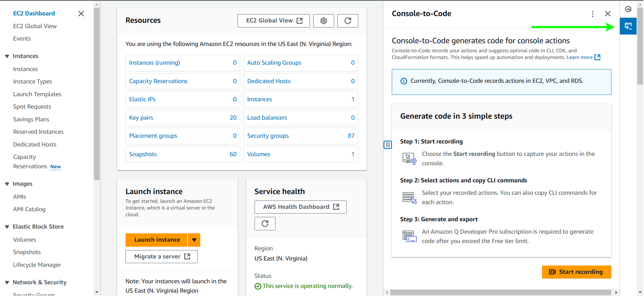Click Console-to-Code horizontal scrollbar
Image resolution: width=644 pixels, height=296 pixels.
(500, 292)
